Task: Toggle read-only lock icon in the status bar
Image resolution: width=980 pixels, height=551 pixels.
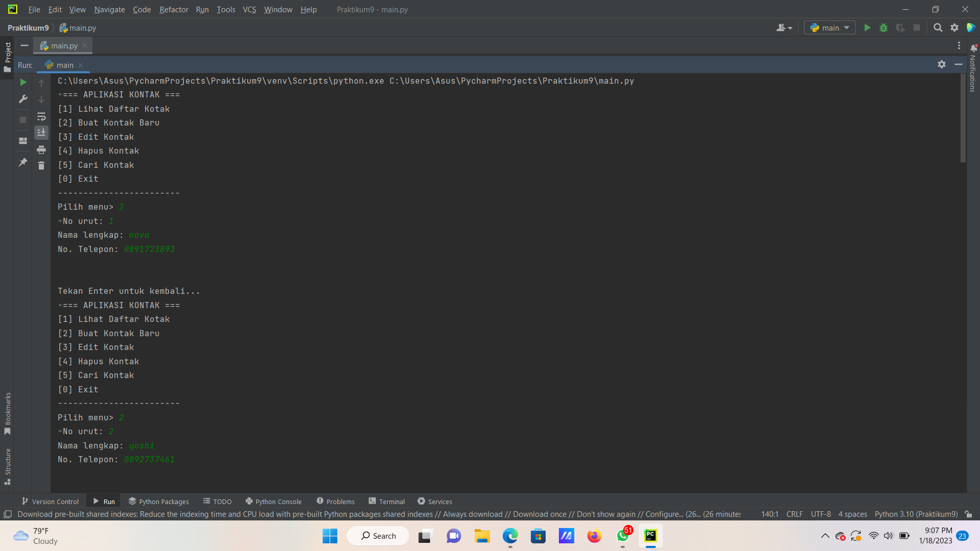Action: tap(968, 514)
